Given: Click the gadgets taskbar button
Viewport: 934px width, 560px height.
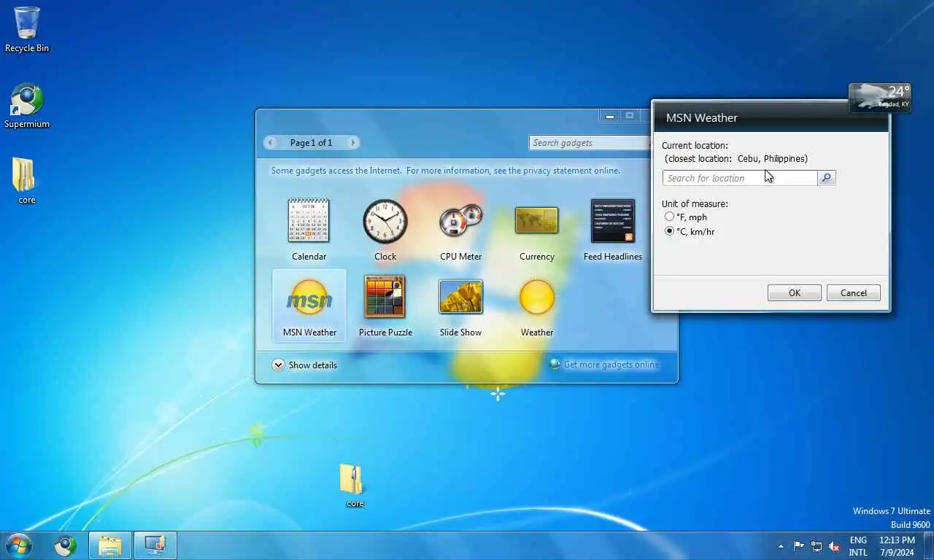Looking at the screenshot, I should [x=155, y=545].
